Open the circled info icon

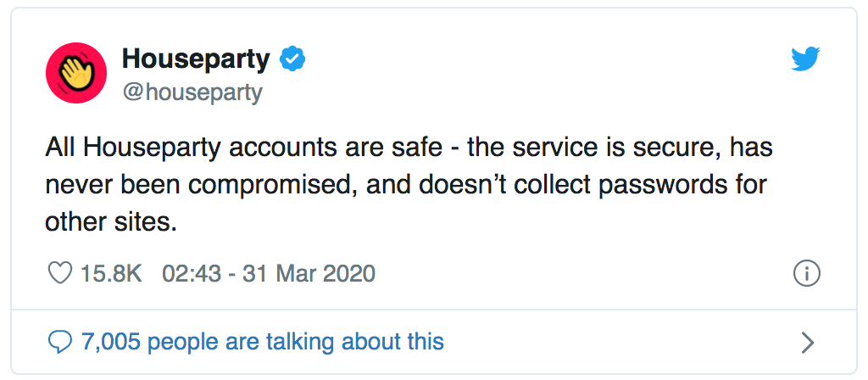click(x=807, y=274)
